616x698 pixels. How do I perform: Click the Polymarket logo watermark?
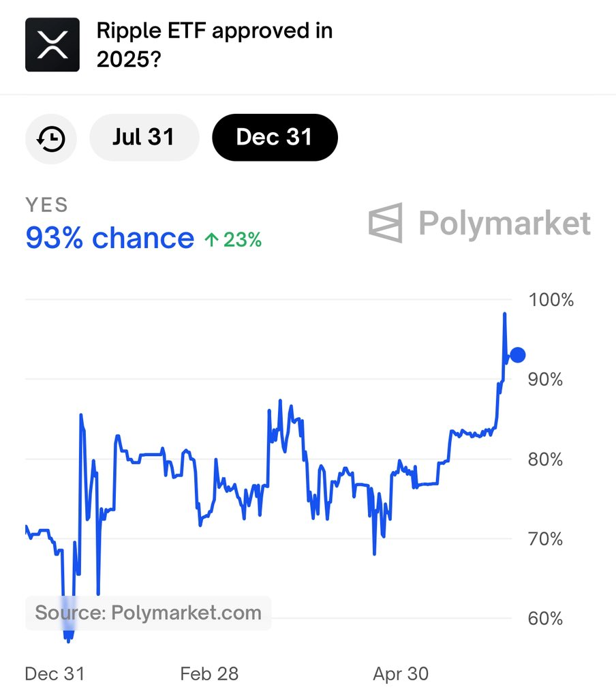pos(479,223)
